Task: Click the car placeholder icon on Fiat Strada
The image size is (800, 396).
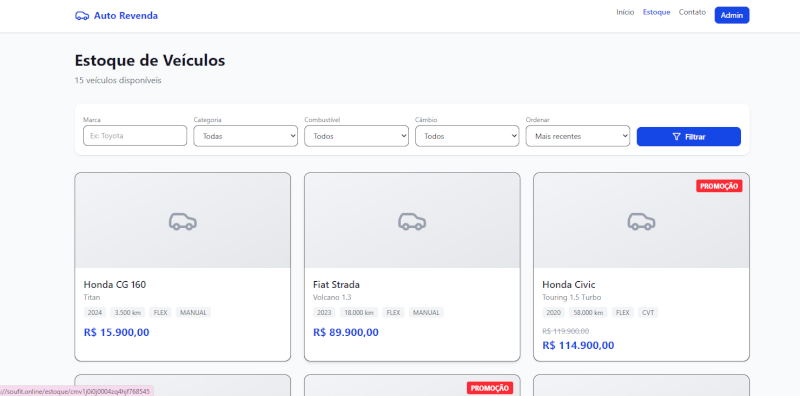Action: coord(412,221)
